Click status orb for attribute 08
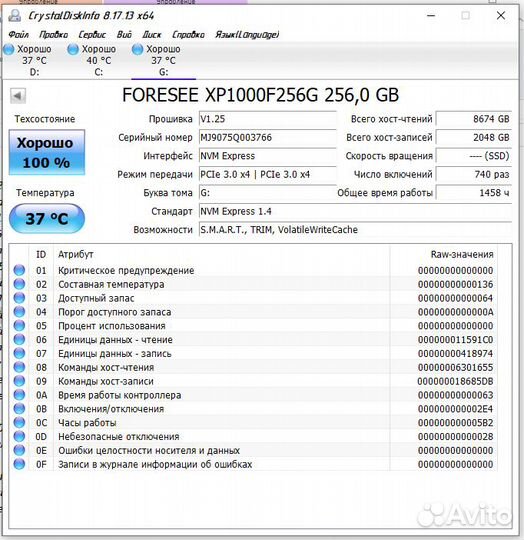This screenshot has width=524, height=540. click(19, 367)
